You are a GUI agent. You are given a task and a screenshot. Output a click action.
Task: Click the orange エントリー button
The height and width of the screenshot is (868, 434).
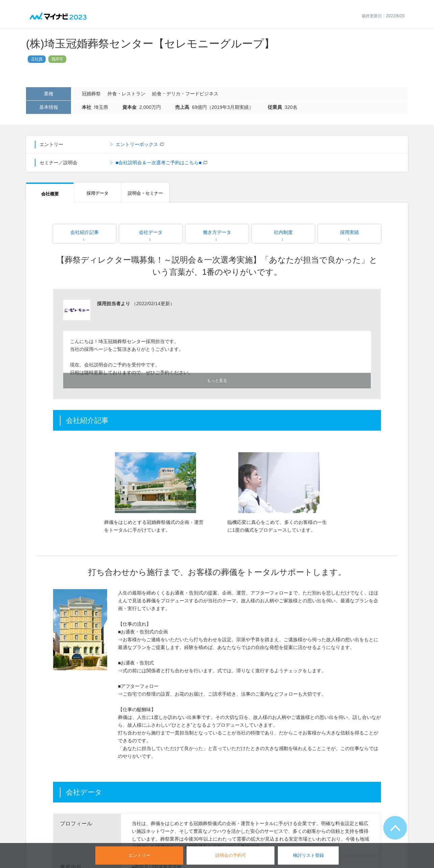tap(139, 855)
